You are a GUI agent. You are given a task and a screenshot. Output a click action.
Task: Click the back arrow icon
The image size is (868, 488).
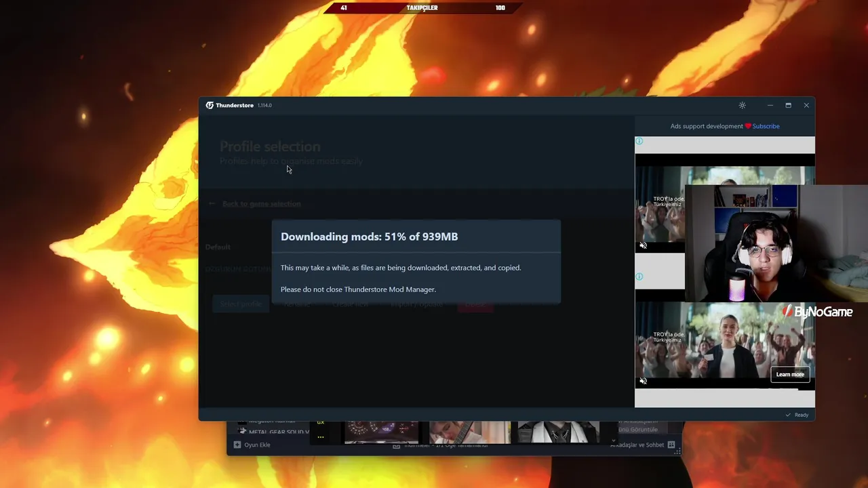point(212,203)
